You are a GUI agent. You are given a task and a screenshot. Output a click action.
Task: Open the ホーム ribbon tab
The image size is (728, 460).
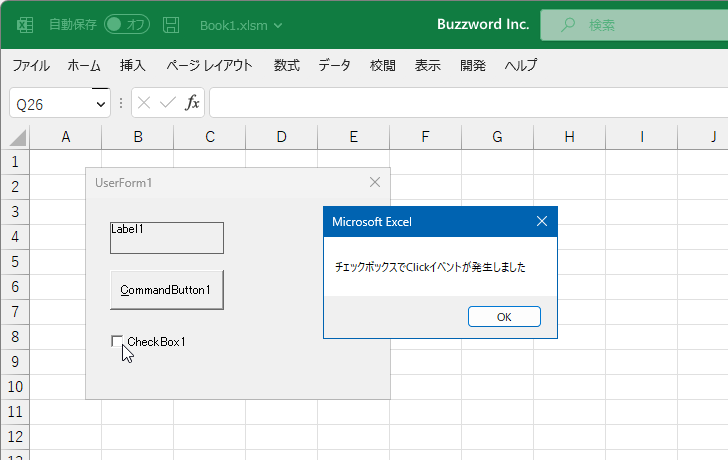point(84,65)
